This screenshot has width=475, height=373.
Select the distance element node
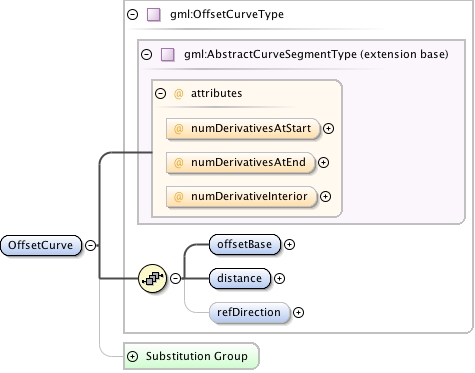(240, 278)
